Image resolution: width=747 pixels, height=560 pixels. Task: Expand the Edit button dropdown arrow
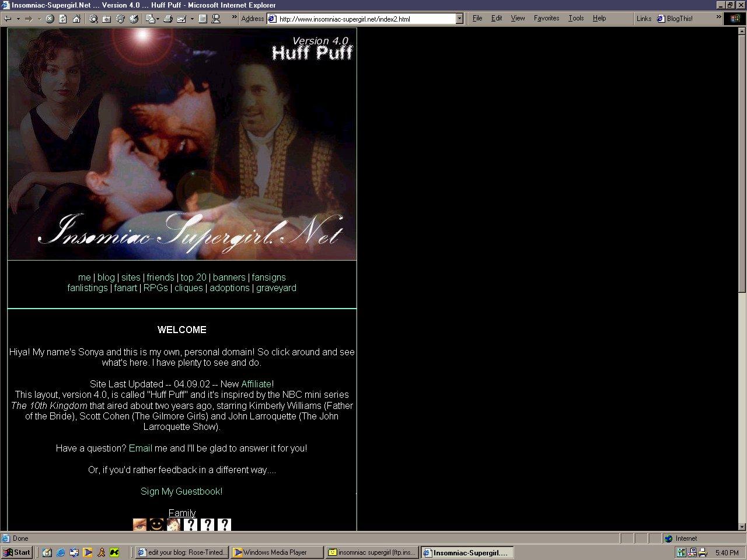[x=192, y=19]
